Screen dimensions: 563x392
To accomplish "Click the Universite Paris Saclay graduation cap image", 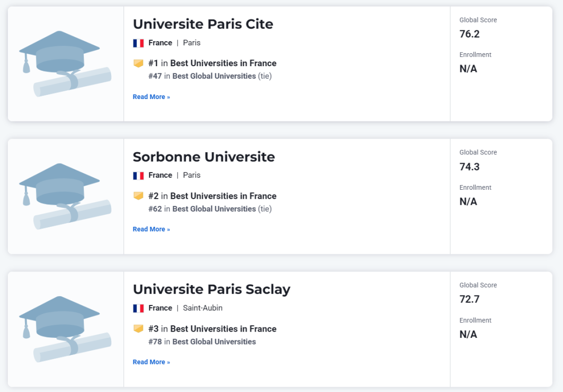I will [x=65, y=329].
